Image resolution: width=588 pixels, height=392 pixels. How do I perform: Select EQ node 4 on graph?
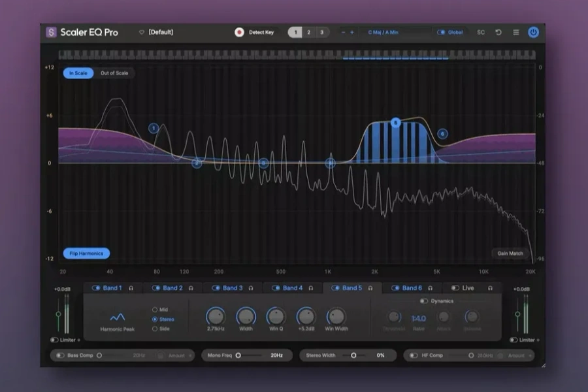pos(330,163)
